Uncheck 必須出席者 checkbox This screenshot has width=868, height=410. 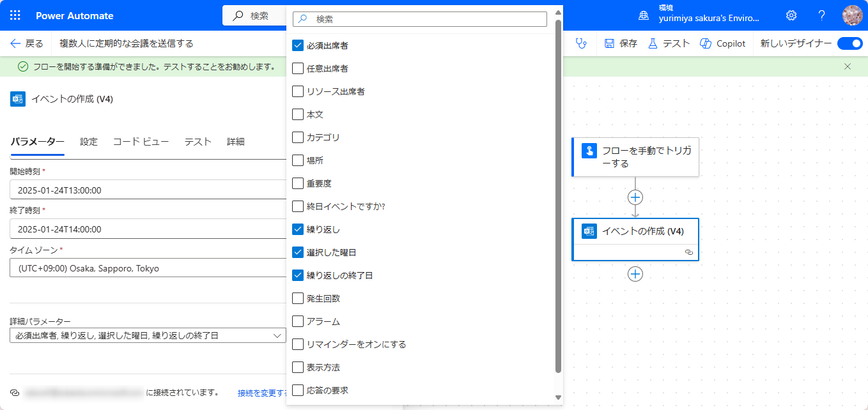click(x=298, y=45)
